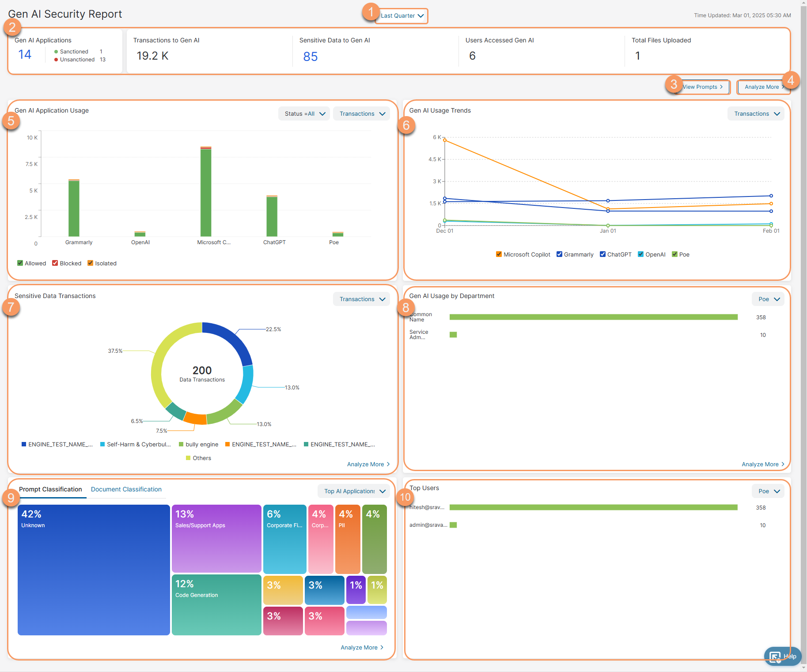
Task: Switch to Document Classification tab
Action: [x=126, y=489]
